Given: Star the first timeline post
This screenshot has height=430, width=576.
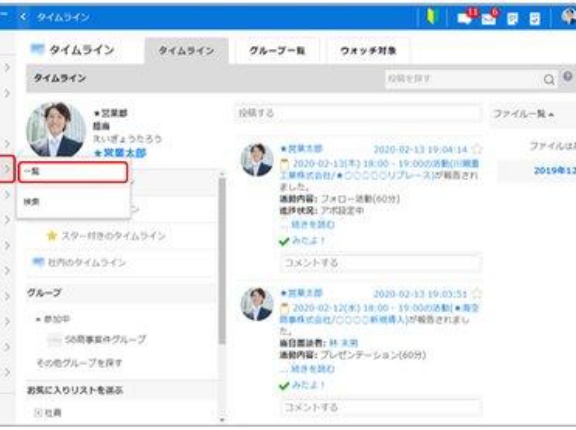Looking at the screenshot, I should coord(476,149).
